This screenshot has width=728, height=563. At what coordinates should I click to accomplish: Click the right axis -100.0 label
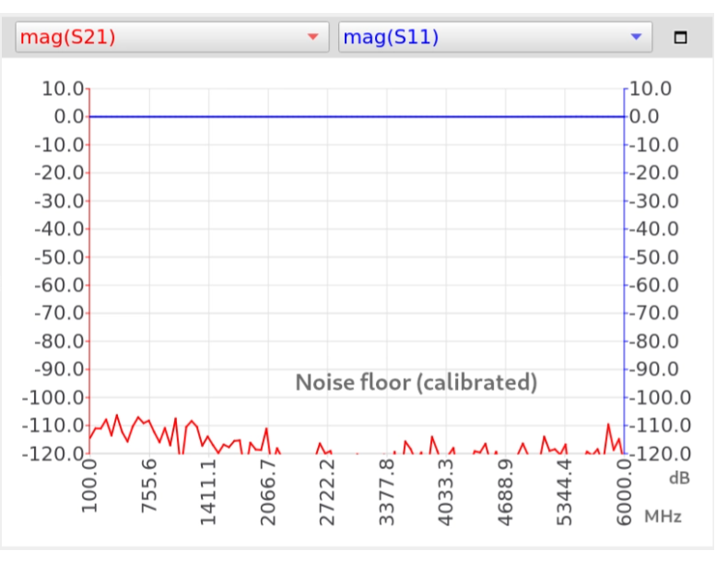tap(658, 398)
